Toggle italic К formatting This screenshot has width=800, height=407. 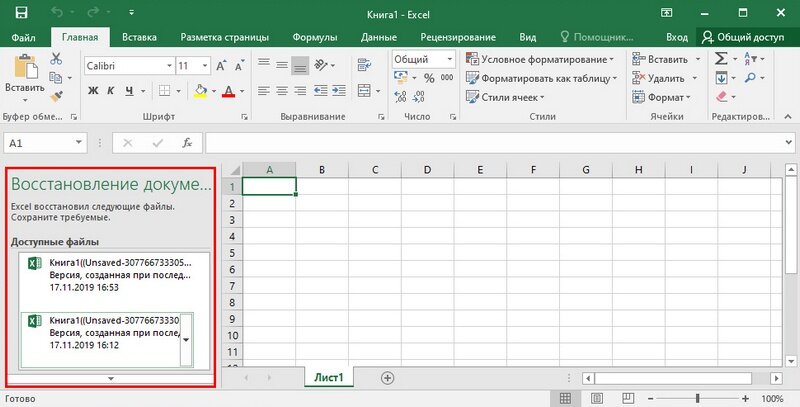111,91
